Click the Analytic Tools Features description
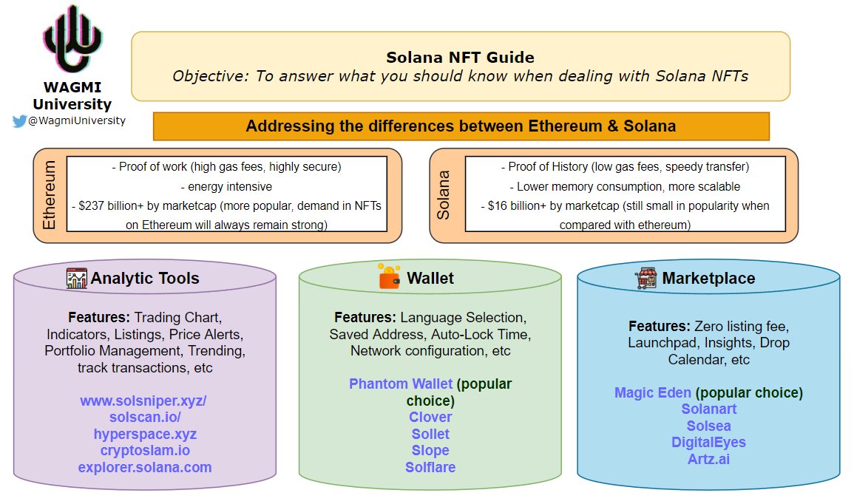Viewport: 854px width, 504px height. (145, 342)
